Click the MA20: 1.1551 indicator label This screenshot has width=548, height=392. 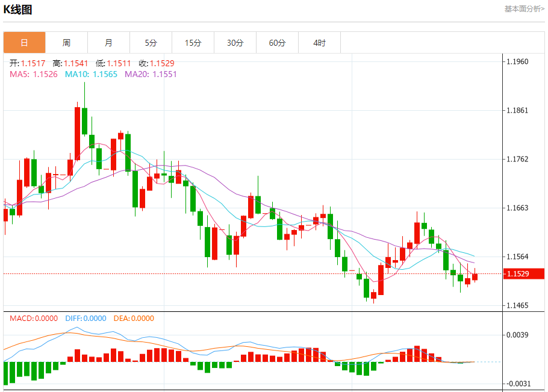pyautogui.click(x=151, y=74)
